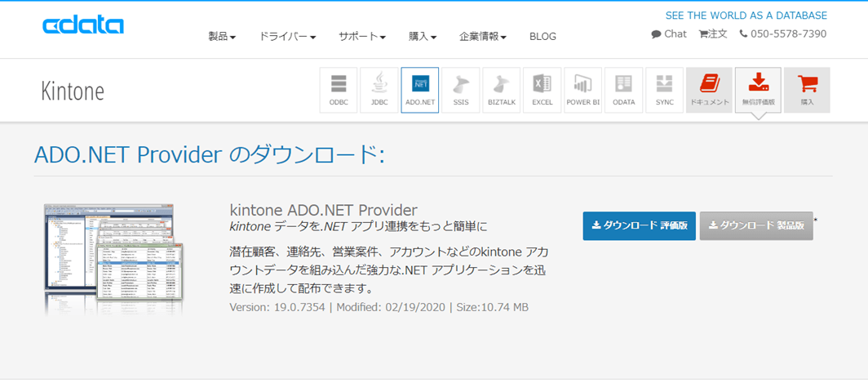Choose the SSIS component icon
Screen dimensions: 868x392
click(461, 90)
